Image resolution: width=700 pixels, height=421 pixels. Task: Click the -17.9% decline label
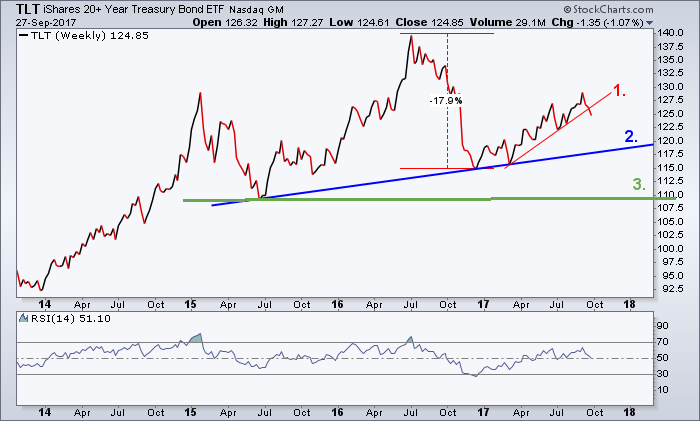coord(446,100)
